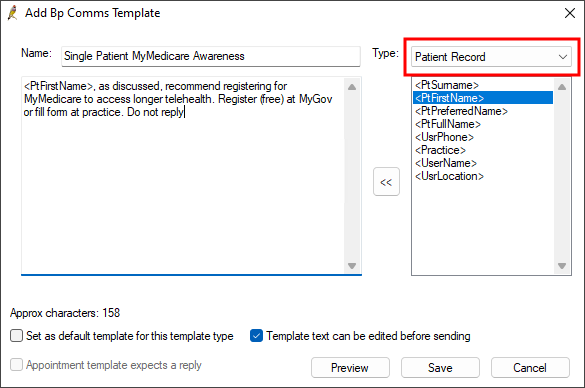
Task: Click the Bp bird application icon
Action: tap(13, 13)
